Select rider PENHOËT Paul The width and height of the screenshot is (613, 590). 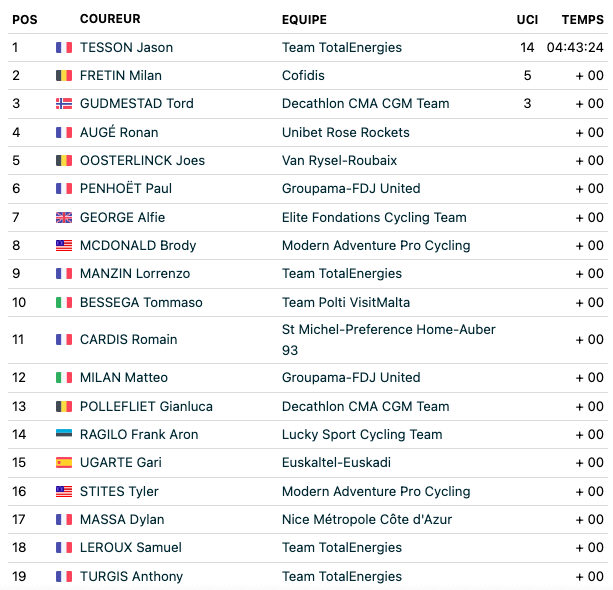[x=126, y=188]
